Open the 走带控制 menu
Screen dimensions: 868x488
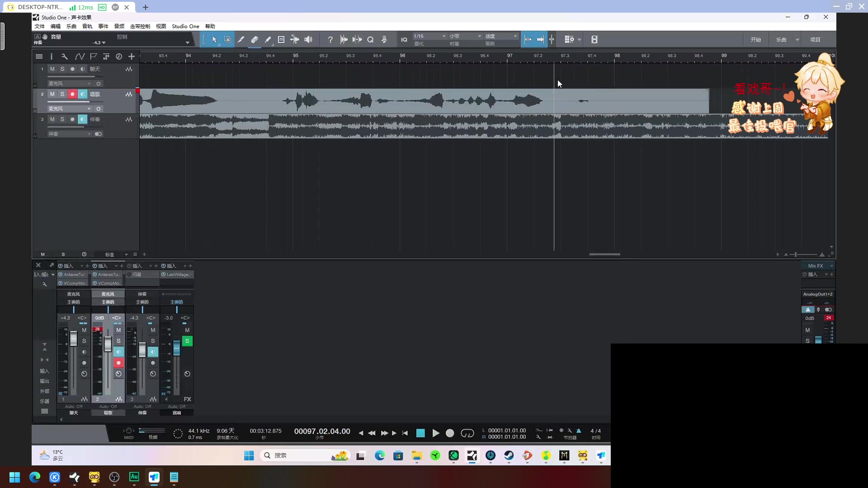(x=140, y=26)
